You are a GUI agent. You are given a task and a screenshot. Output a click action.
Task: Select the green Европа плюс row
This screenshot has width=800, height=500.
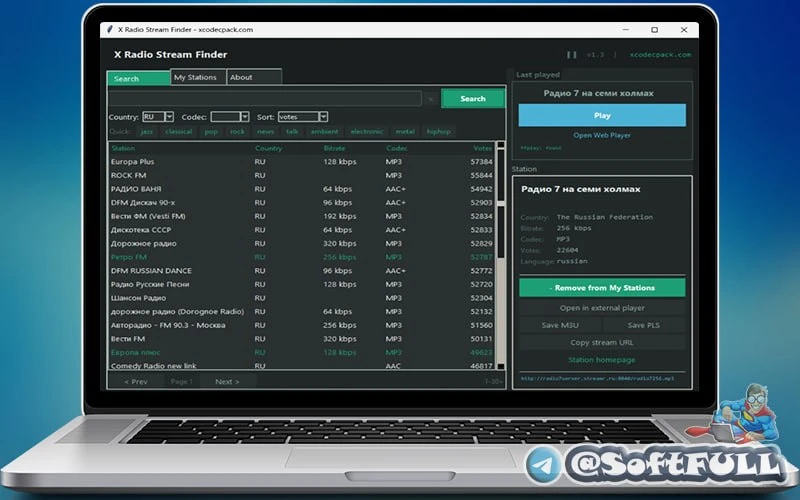[x=302, y=353]
